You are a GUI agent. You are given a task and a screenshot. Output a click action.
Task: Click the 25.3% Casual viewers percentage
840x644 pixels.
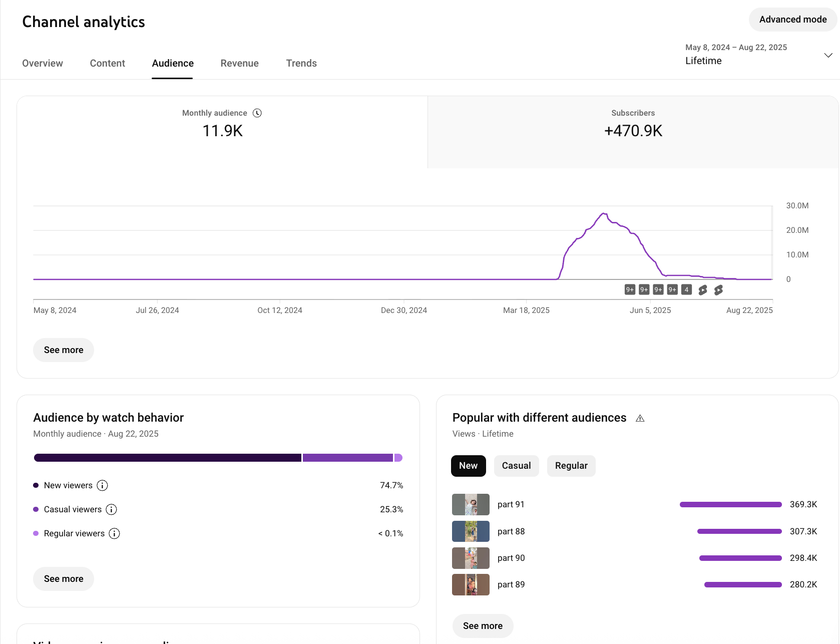click(391, 509)
